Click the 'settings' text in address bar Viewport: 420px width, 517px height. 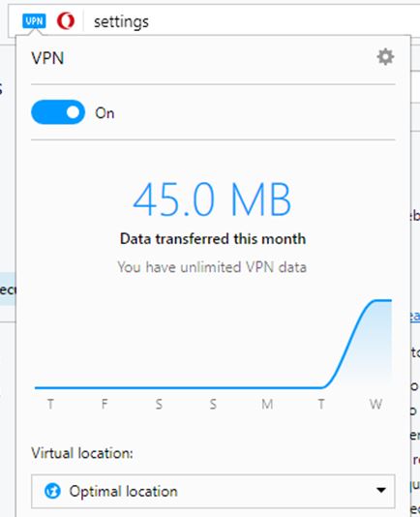click(x=121, y=22)
